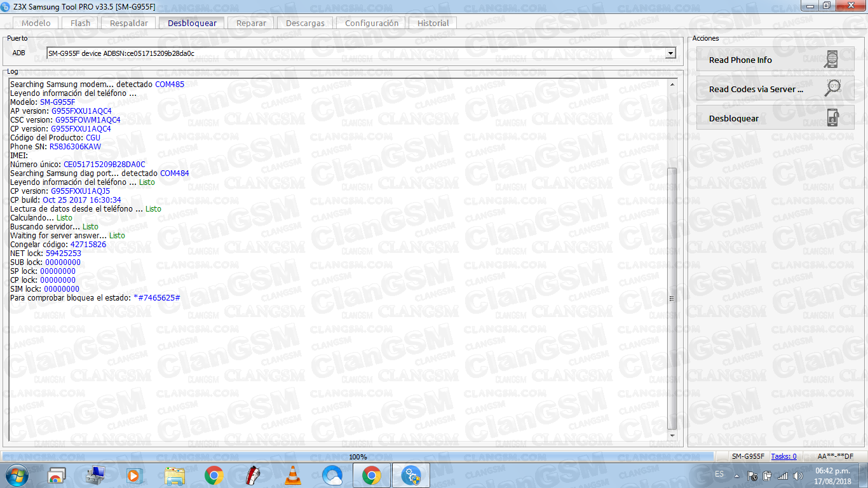Click the *#7465625# check code
The image size is (868, 488).
point(156,297)
